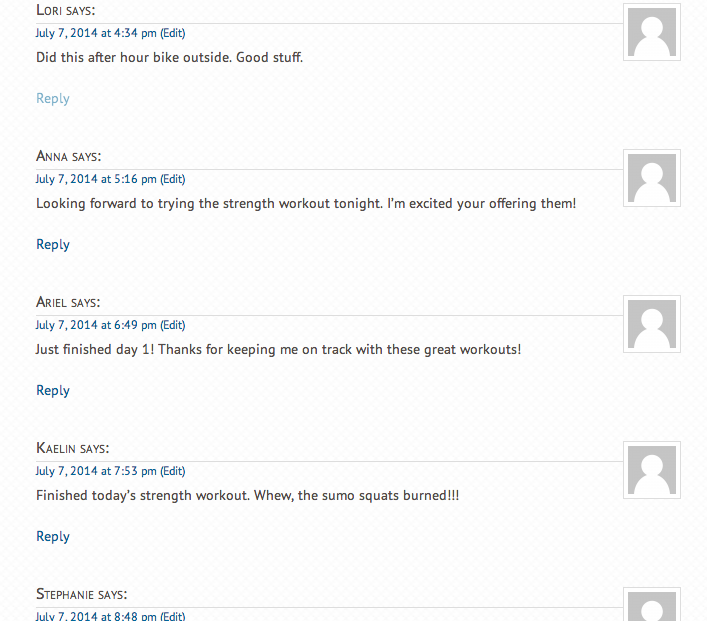Screen dimensions: 707x621
Task: Reply to Anna's strength workout comment
Action: (53, 244)
